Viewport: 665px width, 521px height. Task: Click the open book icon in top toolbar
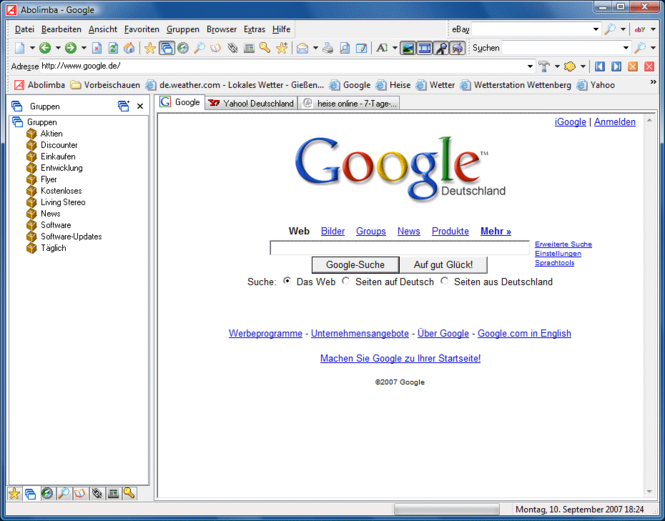coord(215,48)
